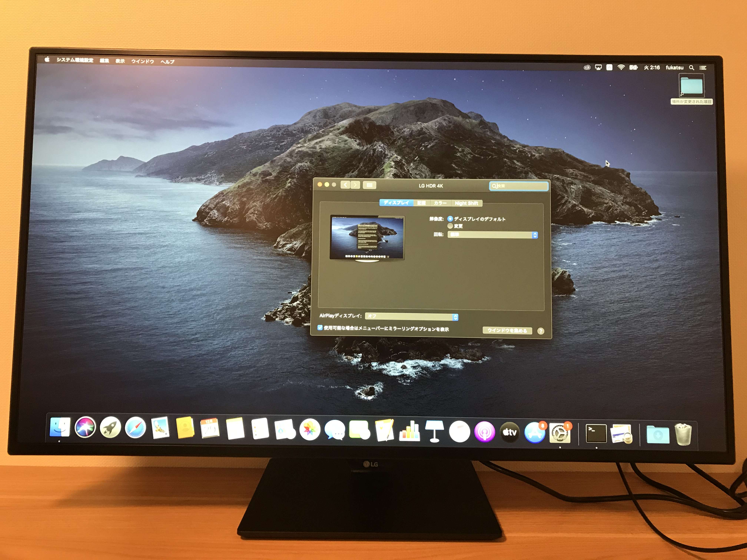Select the ディスプレイのデフォルト resolution radio button
The width and height of the screenshot is (747, 560).
450,219
